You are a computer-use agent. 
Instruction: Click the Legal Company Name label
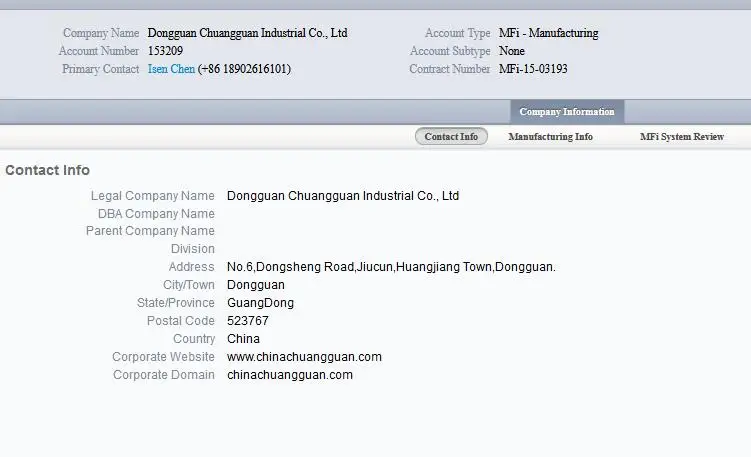click(x=153, y=196)
